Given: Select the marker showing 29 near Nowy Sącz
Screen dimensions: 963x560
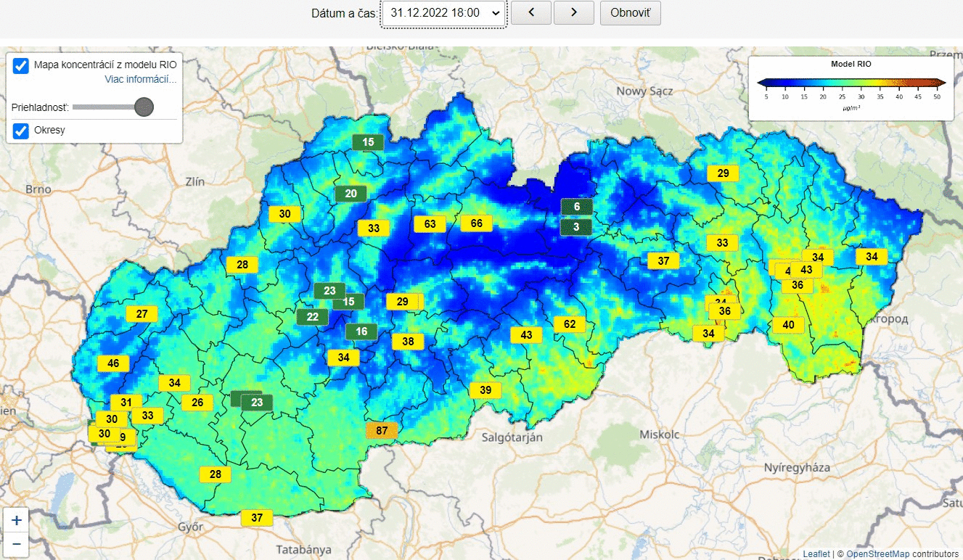Looking at the screenshot, I should (722, 173).
